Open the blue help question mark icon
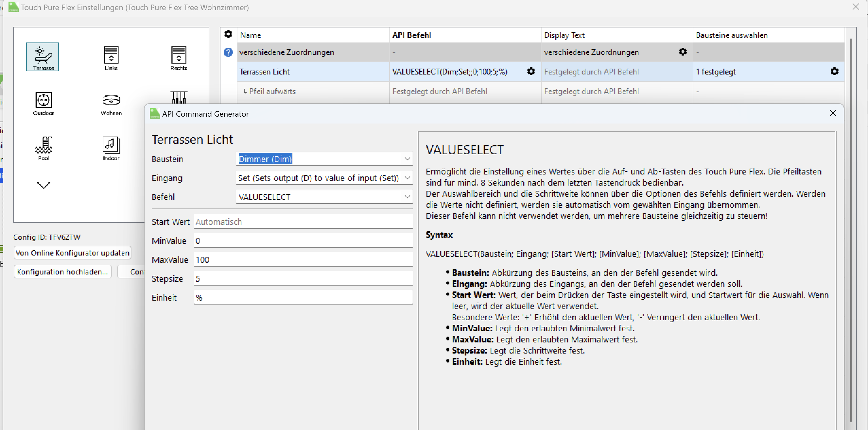 coord(228,52)
